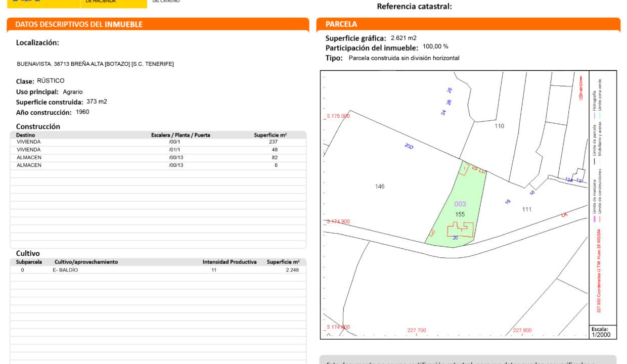Click the purple 003 label on the map
The image size is (627, 364).
[460, 204]
